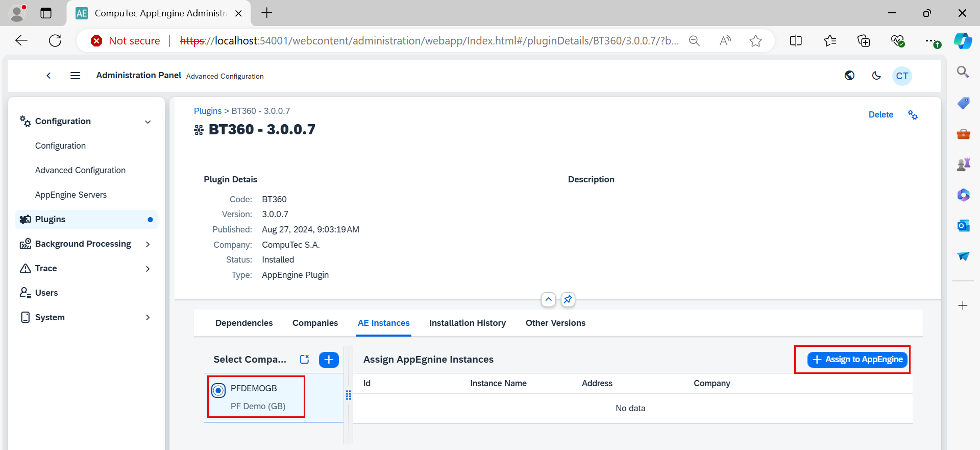Open the Configuration sub-item
Viewport: 980px width, 450px height.
(60, 146)
